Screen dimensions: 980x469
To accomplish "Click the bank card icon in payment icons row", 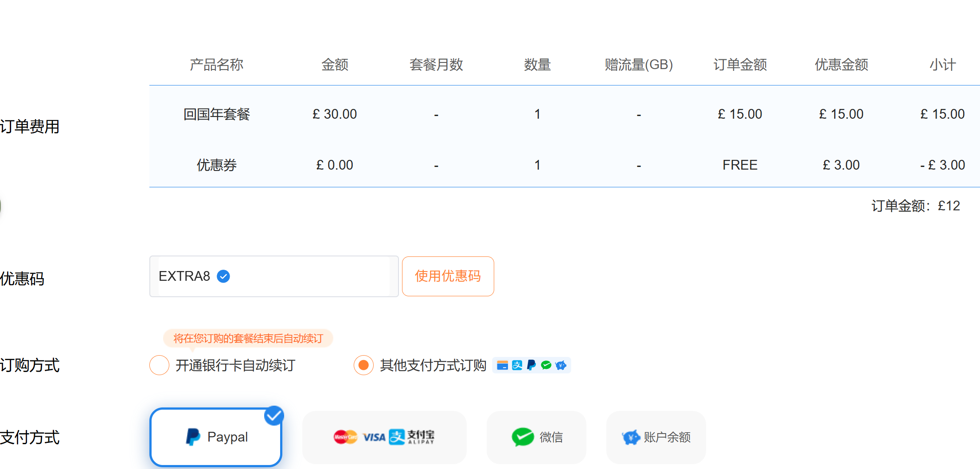I will pyautogui.click(x=503, y=365).
